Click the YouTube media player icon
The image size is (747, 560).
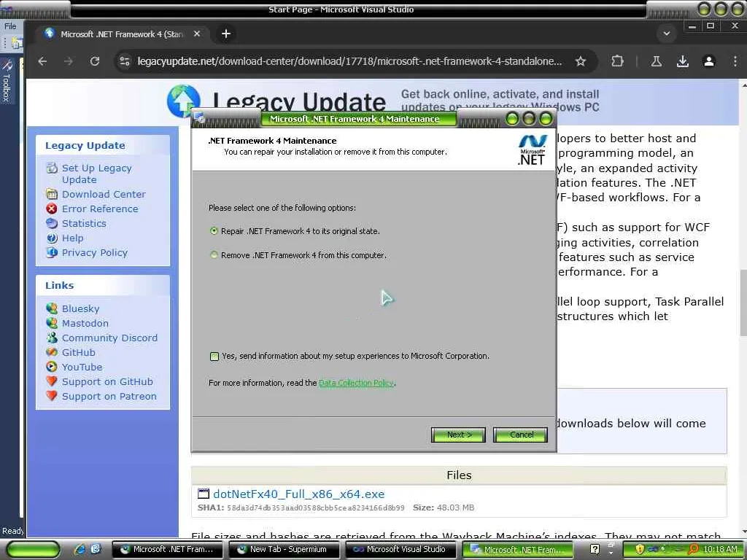click(x=52, y=367)
